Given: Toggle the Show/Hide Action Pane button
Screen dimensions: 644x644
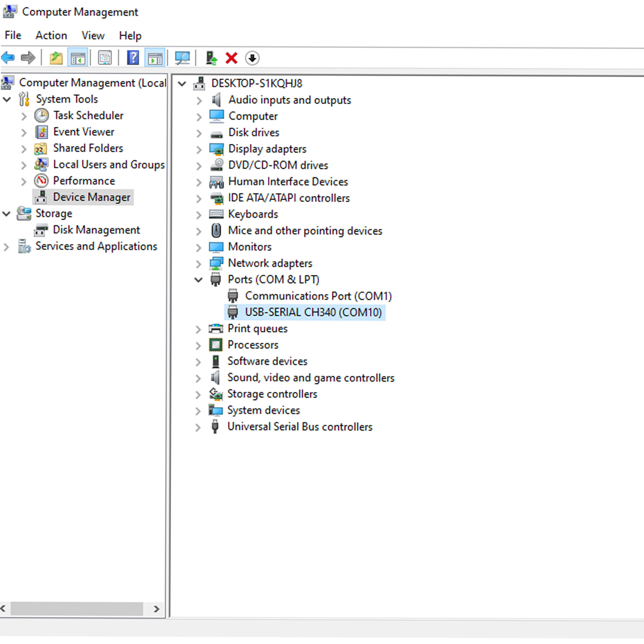Looking at the screenshot, I should (155, 58).
